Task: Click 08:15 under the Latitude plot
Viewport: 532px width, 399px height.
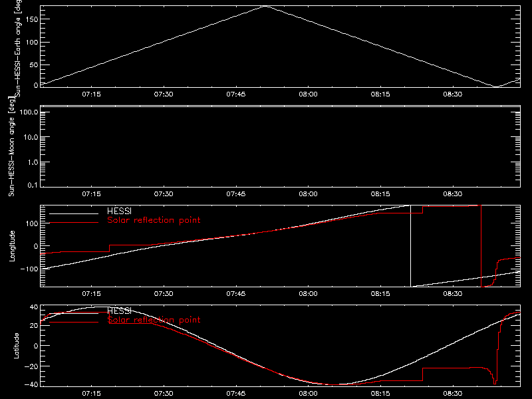Action: pyautogui.click(x=380, y=393)
